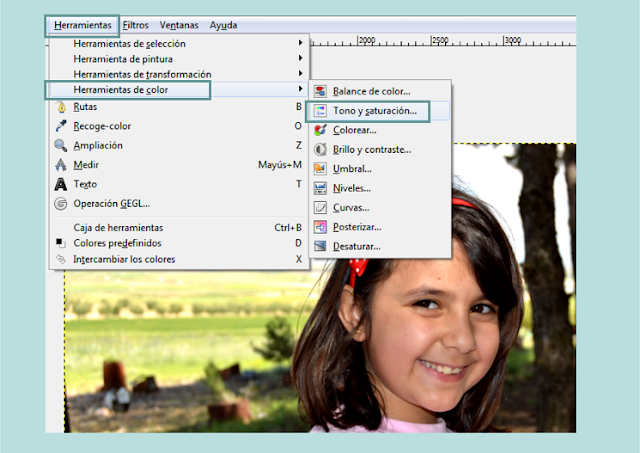Expand Herramientas de color submenu arrow

click(300, 89)
